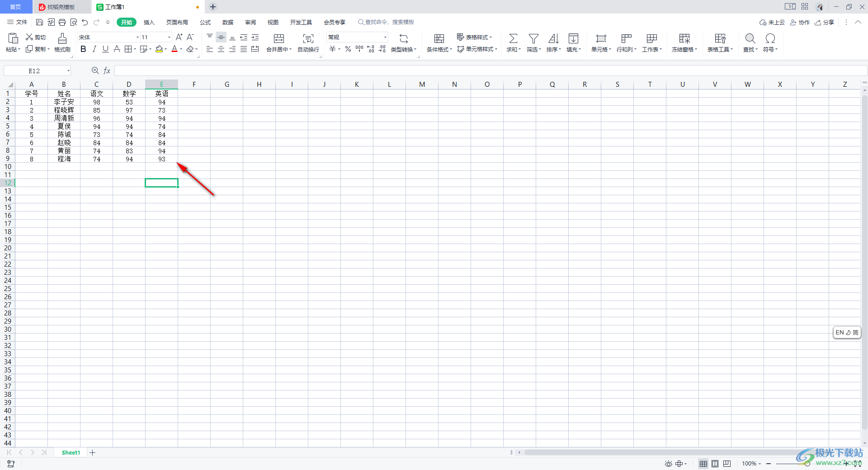Click the Merge and Center (合并居中) icon
The width and height of the screenshot is (868, 470).
click(x=279, y=38)
